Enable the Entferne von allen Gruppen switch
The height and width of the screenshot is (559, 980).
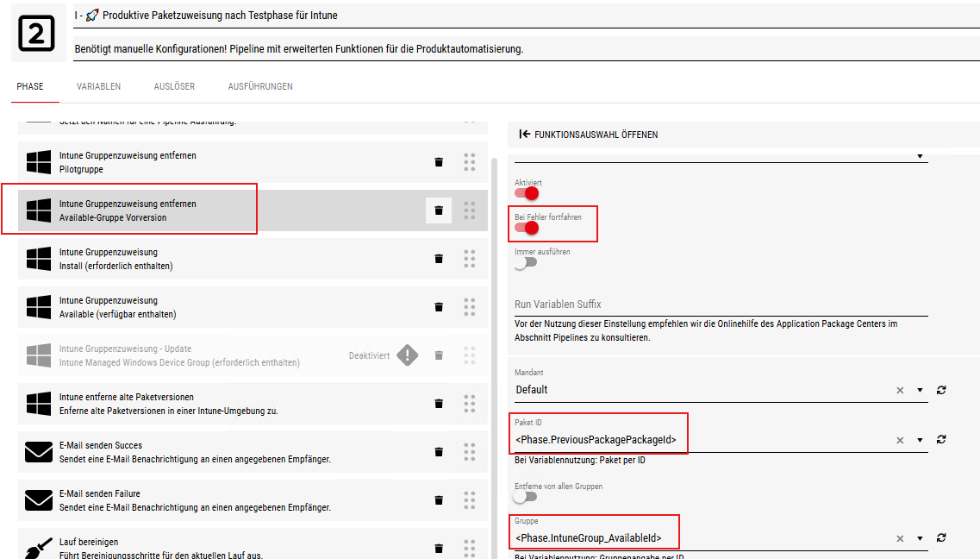click(x=526, y=497)
